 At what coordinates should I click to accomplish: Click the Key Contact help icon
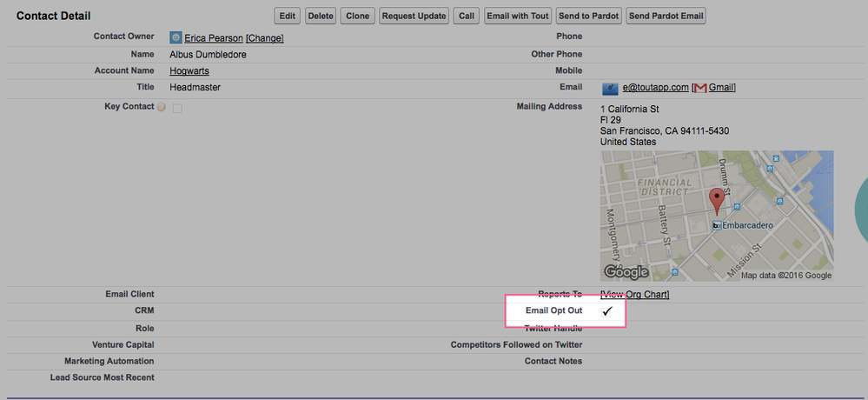click(161, 107)
